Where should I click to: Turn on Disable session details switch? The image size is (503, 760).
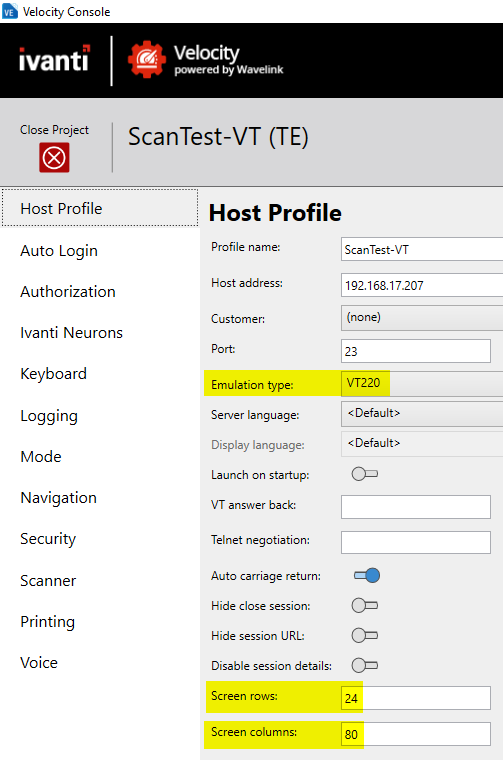365,665
